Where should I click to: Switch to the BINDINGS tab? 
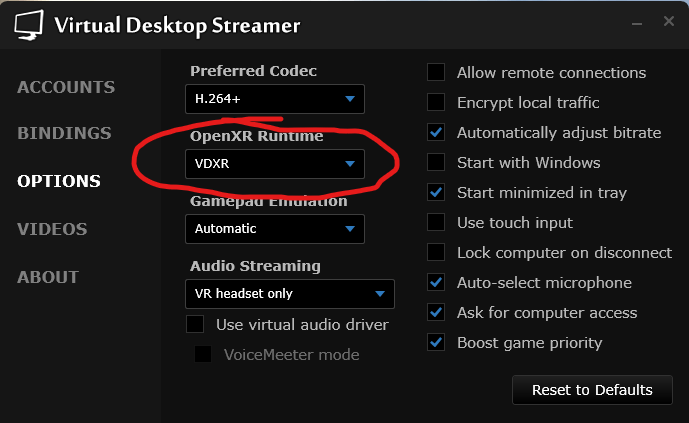tap(64, 133)
